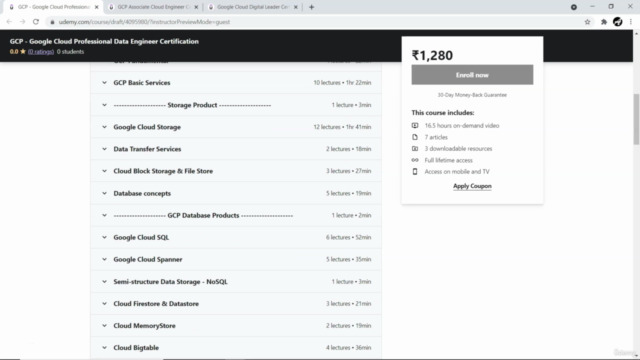640x360 pixels.
Task: Click the 30-Day Money-Back Guarantee text
Action: tap(472, 95)
